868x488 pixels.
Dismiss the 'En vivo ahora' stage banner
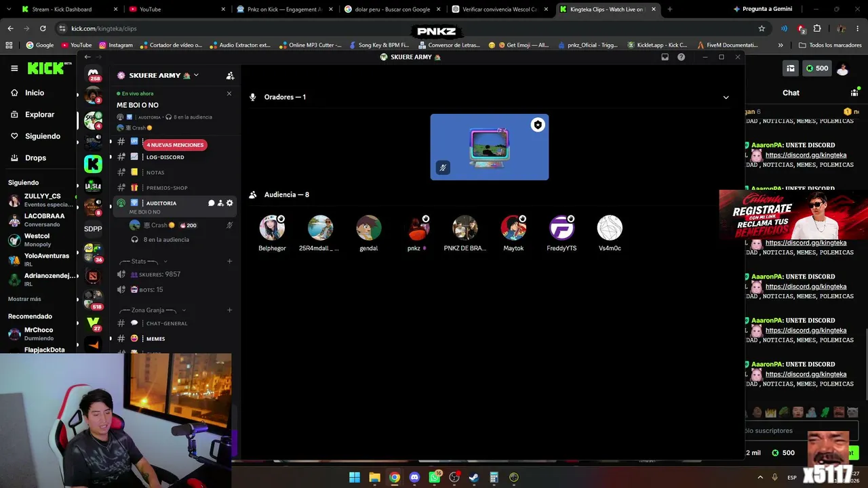[229, 94]
